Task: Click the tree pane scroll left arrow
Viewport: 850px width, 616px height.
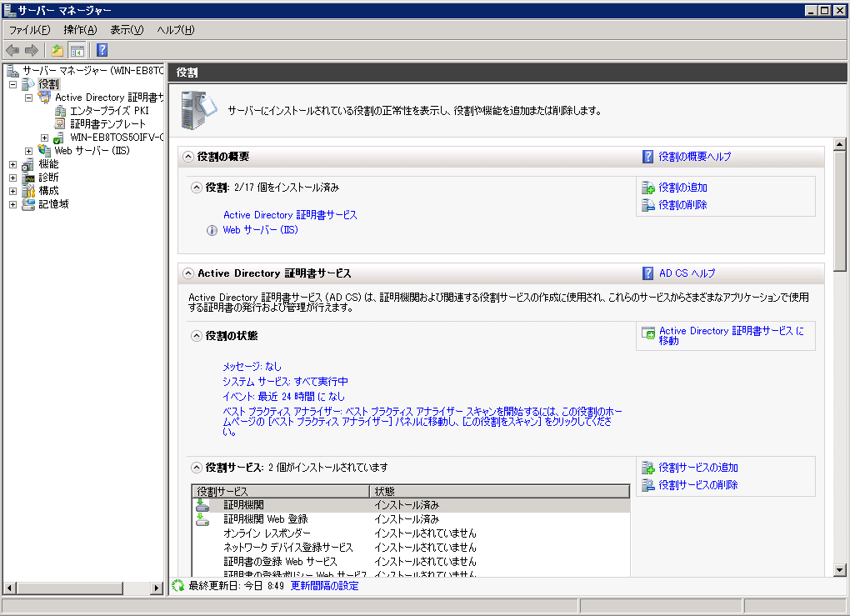Action: (x=9, y=588)
